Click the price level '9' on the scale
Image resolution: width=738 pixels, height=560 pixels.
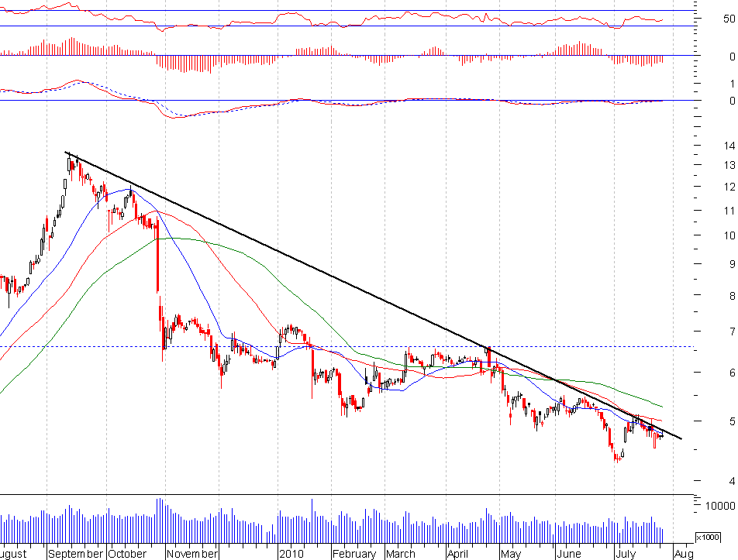(x=732, y=264)
